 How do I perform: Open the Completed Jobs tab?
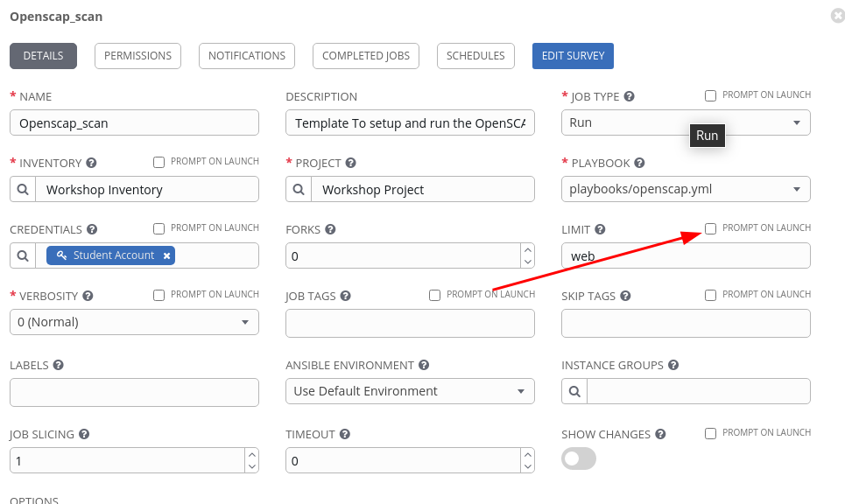tap(365, 56)
